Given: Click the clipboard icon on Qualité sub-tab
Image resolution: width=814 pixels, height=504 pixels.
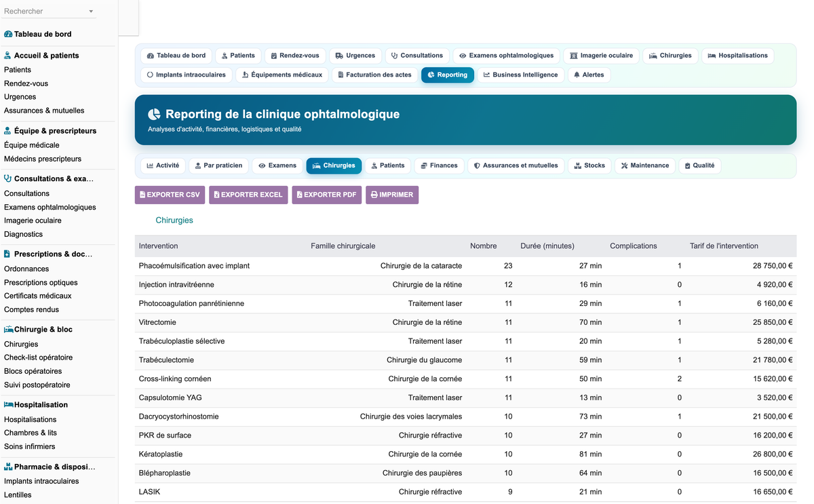Looking at the screenshot, I should [x=687, y=166].
